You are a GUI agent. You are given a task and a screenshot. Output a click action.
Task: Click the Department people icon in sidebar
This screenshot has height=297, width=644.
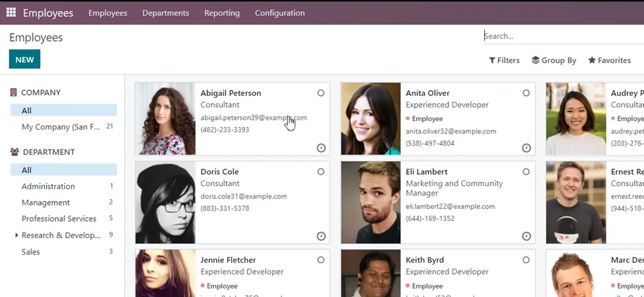[15, 152]
